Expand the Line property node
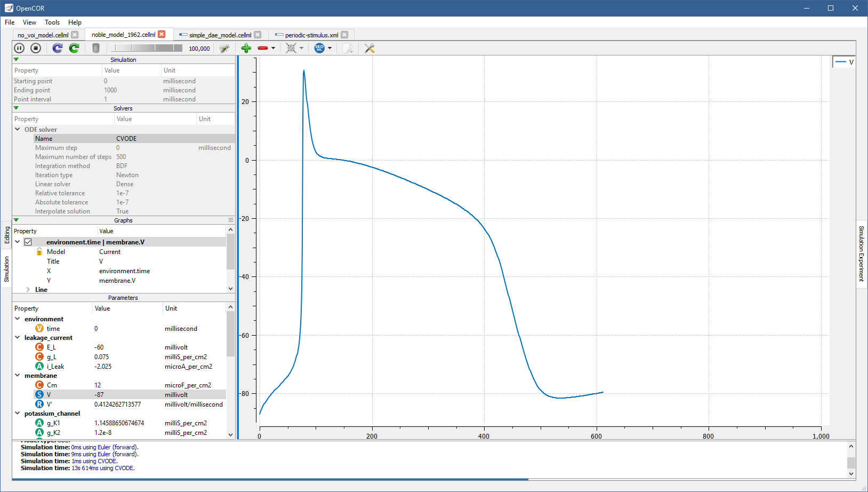868x492 pixels. 28,290
